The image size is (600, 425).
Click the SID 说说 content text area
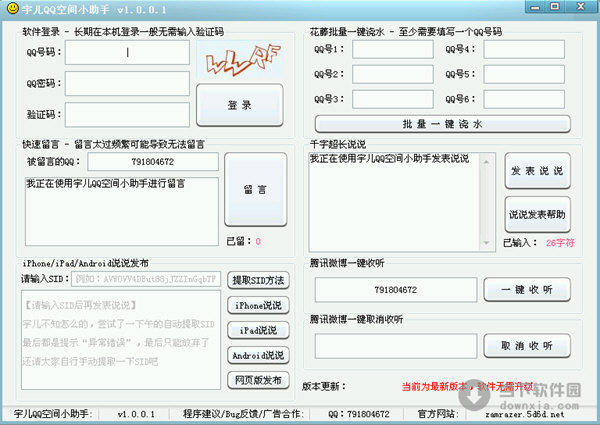pos(121,340)
